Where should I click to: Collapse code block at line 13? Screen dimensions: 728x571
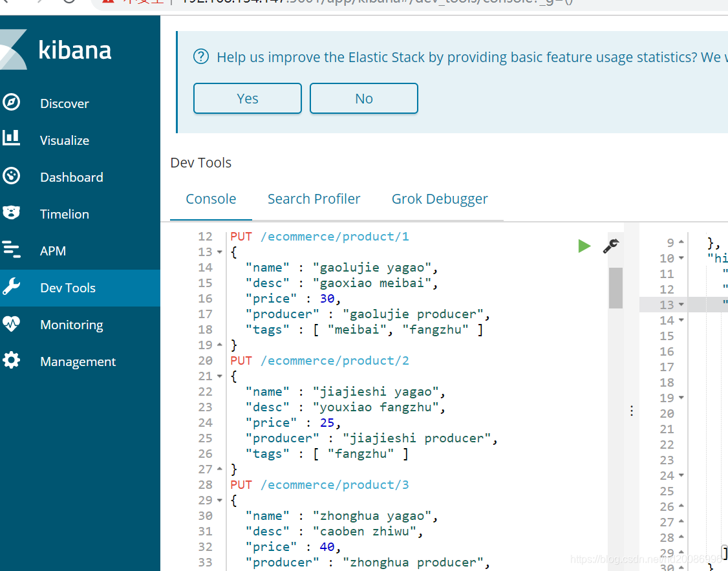click(220, 252)
